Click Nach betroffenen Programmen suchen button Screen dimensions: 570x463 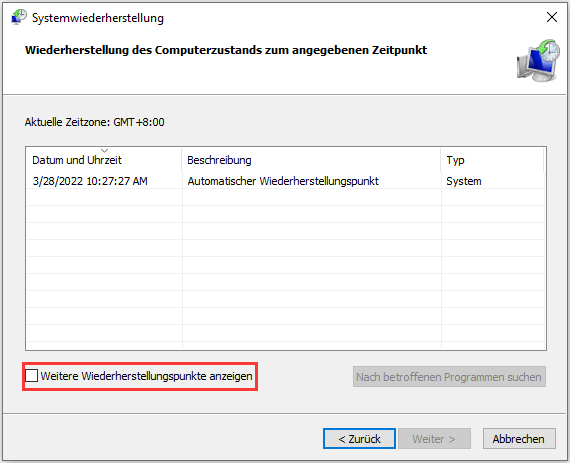(449, 377)
